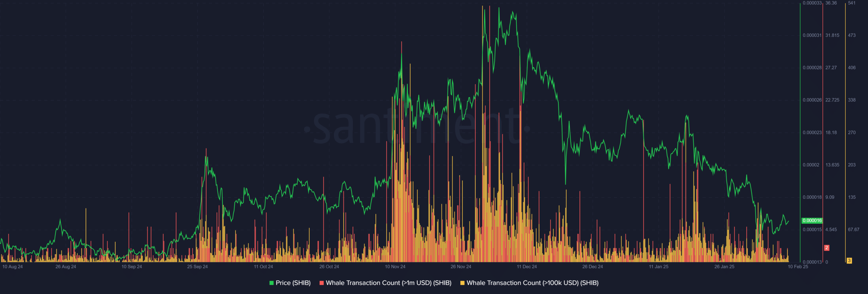Click the '26 Jan 25' date label
This screenshot has width=868, height=294.
[724, 267]
